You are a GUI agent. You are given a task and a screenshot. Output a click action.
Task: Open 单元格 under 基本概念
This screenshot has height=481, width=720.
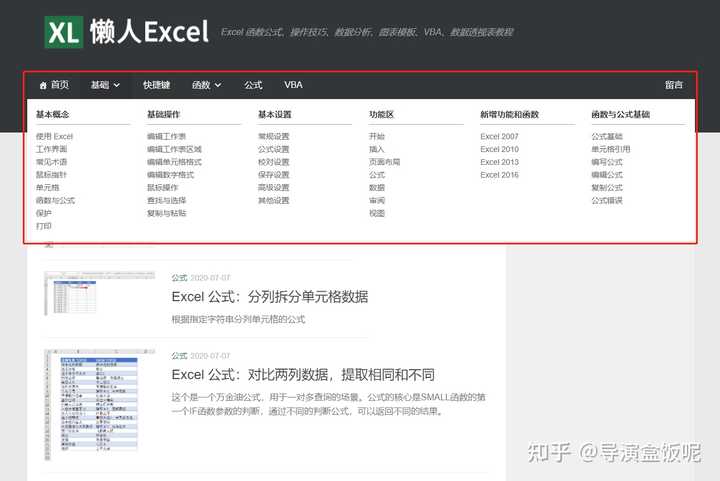click(47, 188)
